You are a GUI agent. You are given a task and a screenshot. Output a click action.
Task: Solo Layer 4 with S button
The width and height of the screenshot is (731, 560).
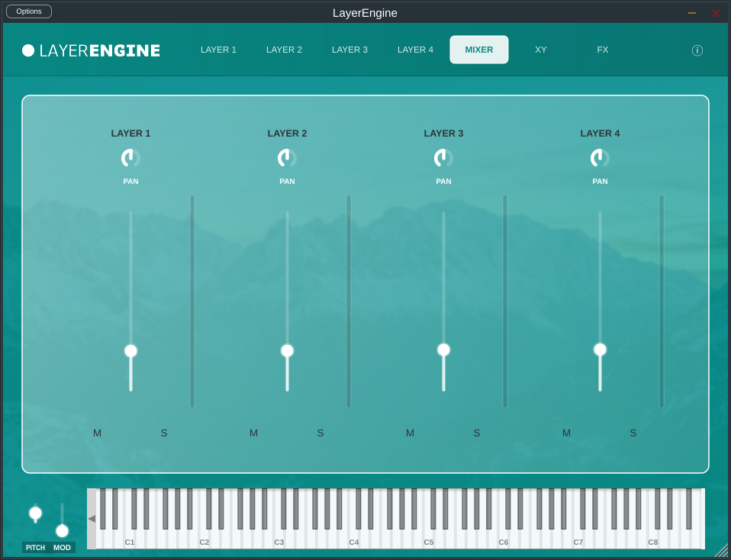(x=633, y=433)
